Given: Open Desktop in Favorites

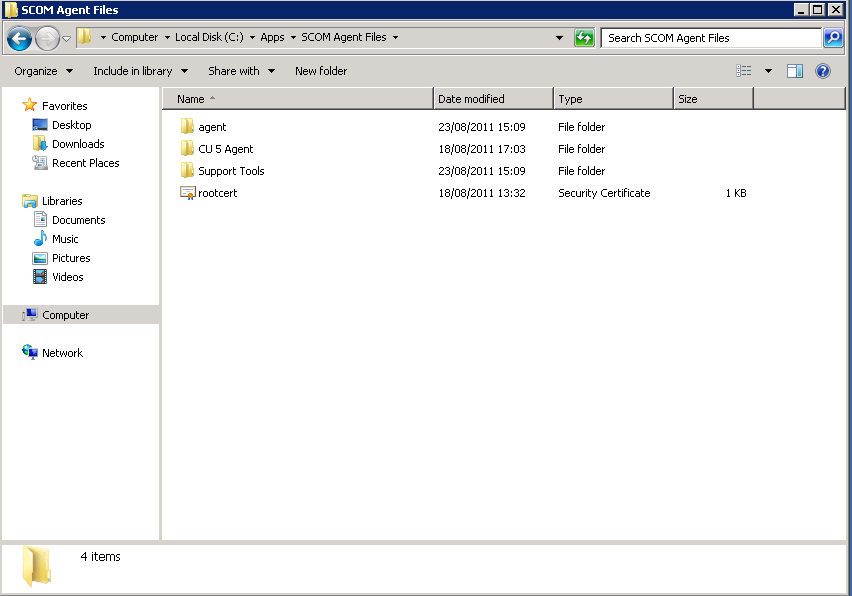Looking at the screenshot, I should click(x=71, y=125).
